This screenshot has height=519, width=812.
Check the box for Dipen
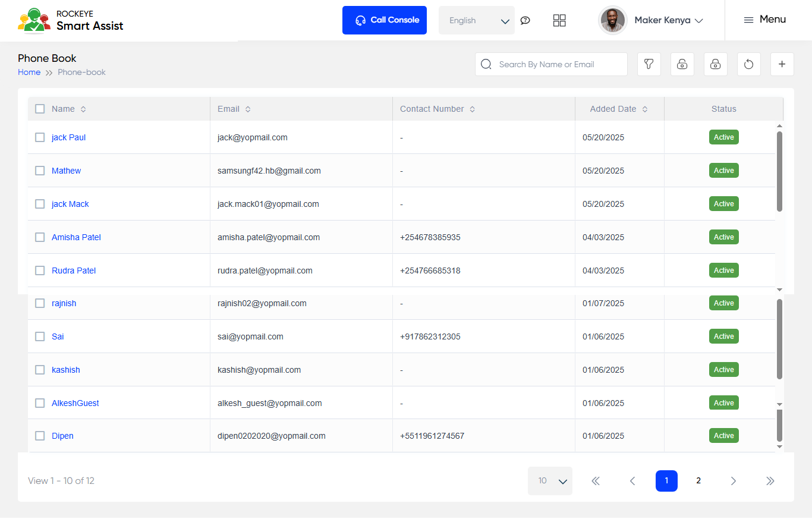point(40,436)
